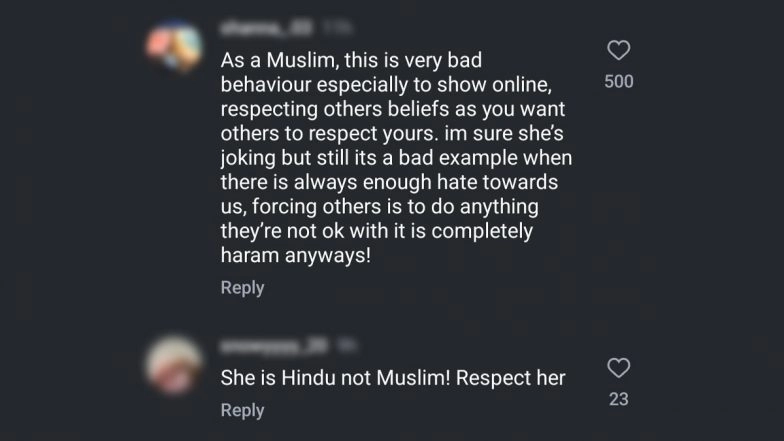
Task: Open the second commenter's profile picture
Action: pos(174,366)
